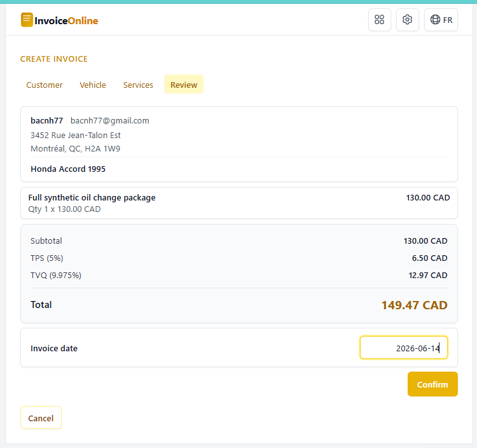Click Qty 1 x 130.00 CAD

pos(64,209)
